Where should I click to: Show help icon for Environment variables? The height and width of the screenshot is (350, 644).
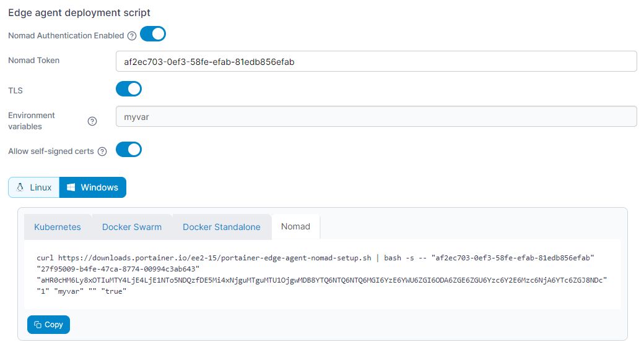tap(92, 121)
